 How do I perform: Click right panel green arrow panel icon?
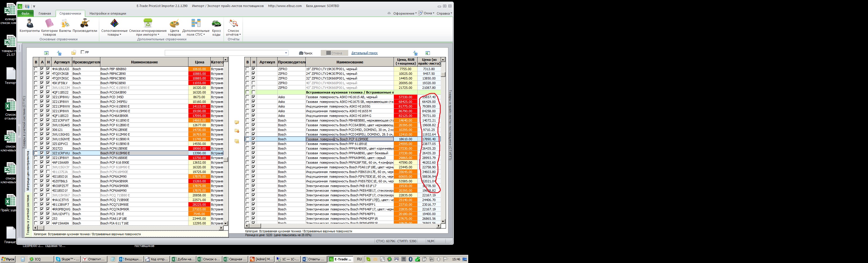[x=428, y=53]
